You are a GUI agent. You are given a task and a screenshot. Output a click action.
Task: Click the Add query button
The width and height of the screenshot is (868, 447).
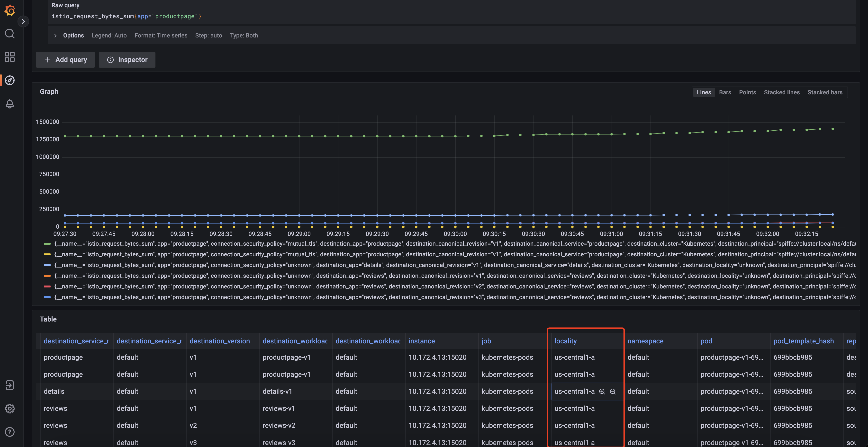[x=65, y=60]
